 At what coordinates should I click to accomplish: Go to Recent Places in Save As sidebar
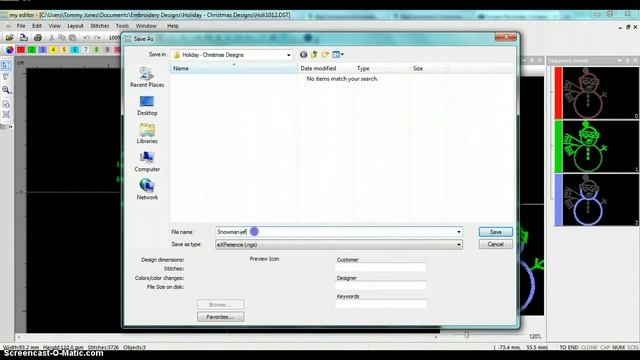[147, 77]
